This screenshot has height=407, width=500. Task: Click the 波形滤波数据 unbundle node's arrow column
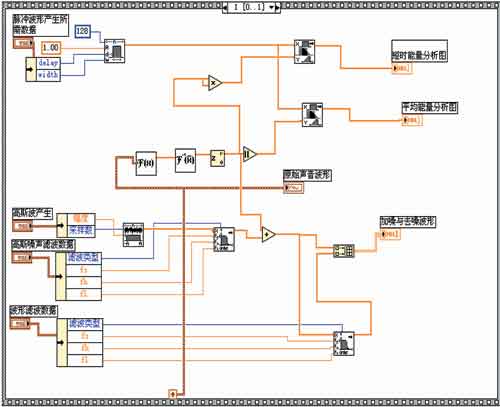pyautogui.click(x=62, y=343)
